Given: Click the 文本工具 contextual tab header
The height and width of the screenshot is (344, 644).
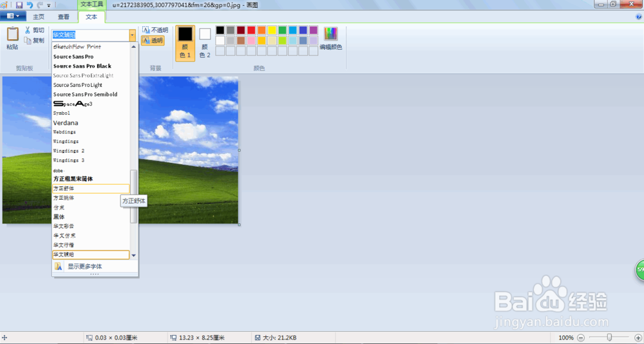Looking at the screenshot, I should (91, 5).
